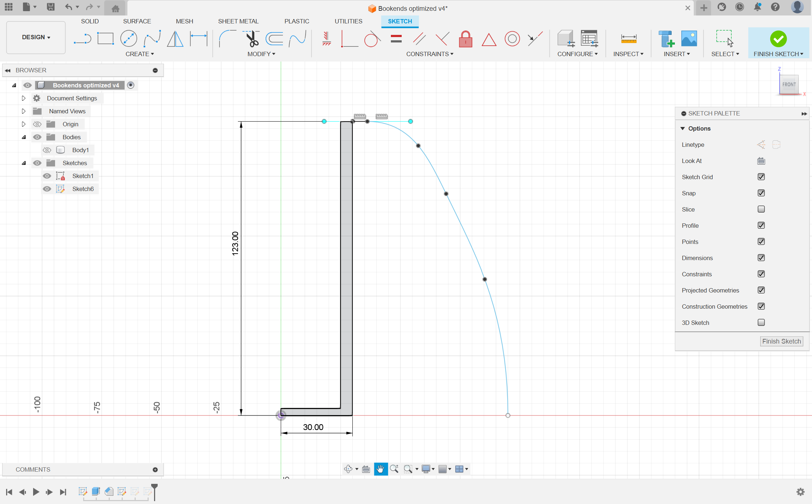Apply the Midpoint triangle constraint
The width and height of the screenshot is (812, 504).
click(x=489, y=39)
